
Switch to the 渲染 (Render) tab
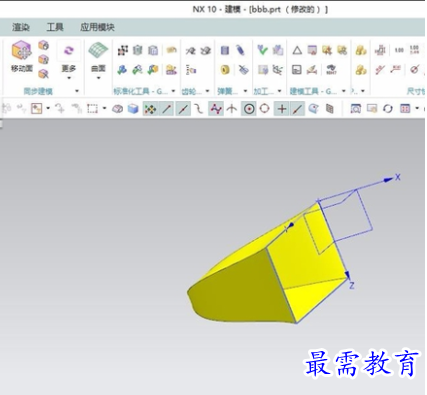[x=21, y=27]
